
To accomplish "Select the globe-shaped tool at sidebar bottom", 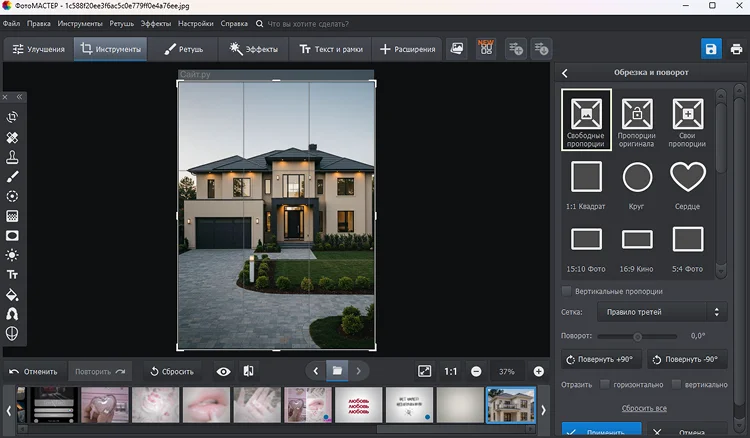I will tap(12, 333).
